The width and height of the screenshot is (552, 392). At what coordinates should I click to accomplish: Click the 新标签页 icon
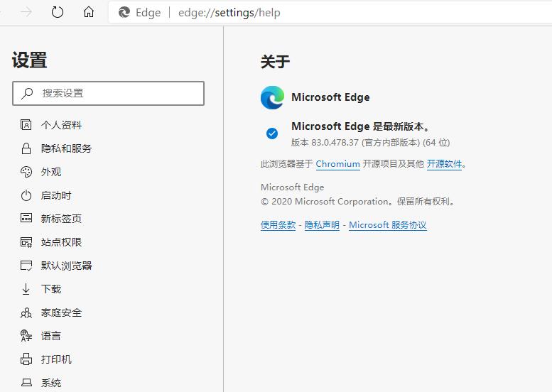pos(26,218)
